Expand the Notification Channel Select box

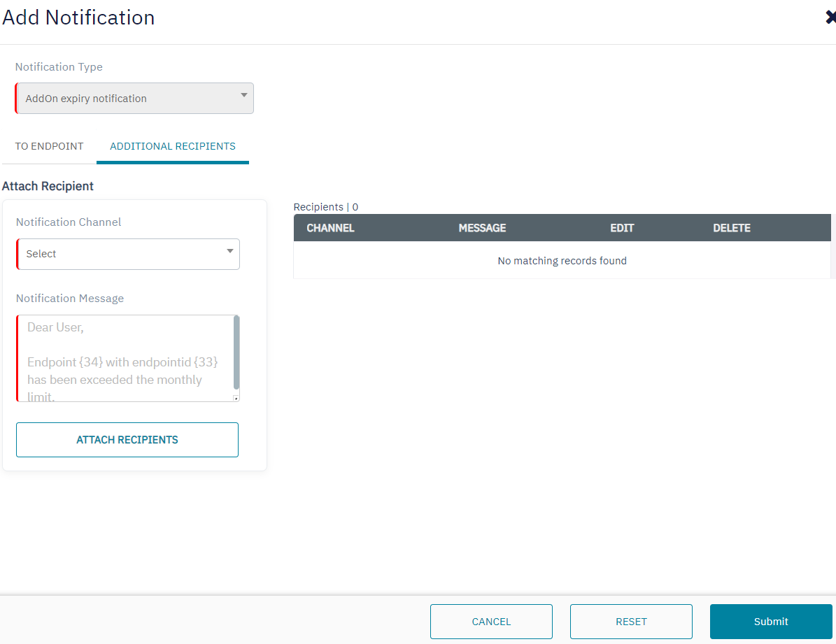127,254
